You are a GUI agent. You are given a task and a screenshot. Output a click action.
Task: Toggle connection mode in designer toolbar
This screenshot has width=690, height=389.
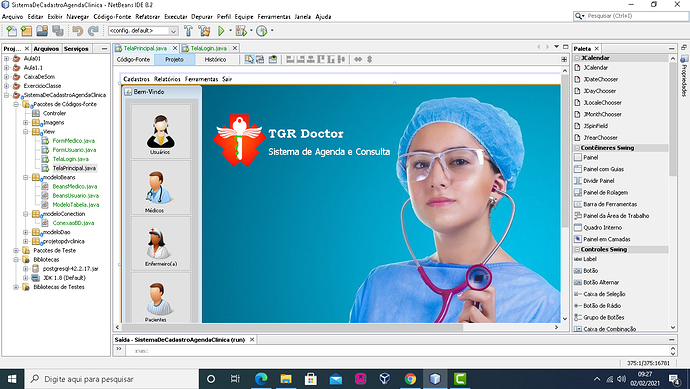tap(260, 59)
